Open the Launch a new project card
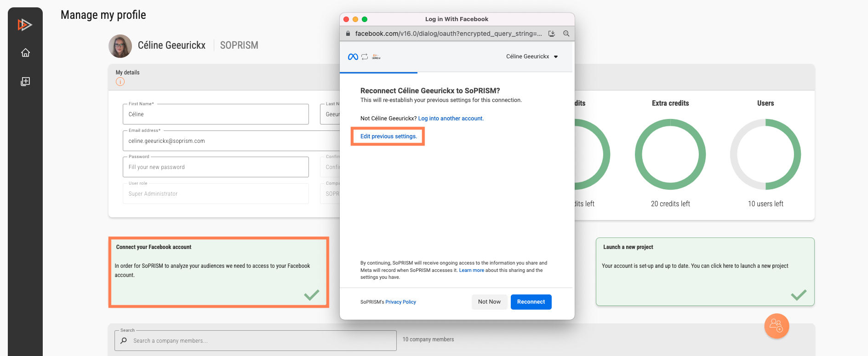 click(705, 271)
